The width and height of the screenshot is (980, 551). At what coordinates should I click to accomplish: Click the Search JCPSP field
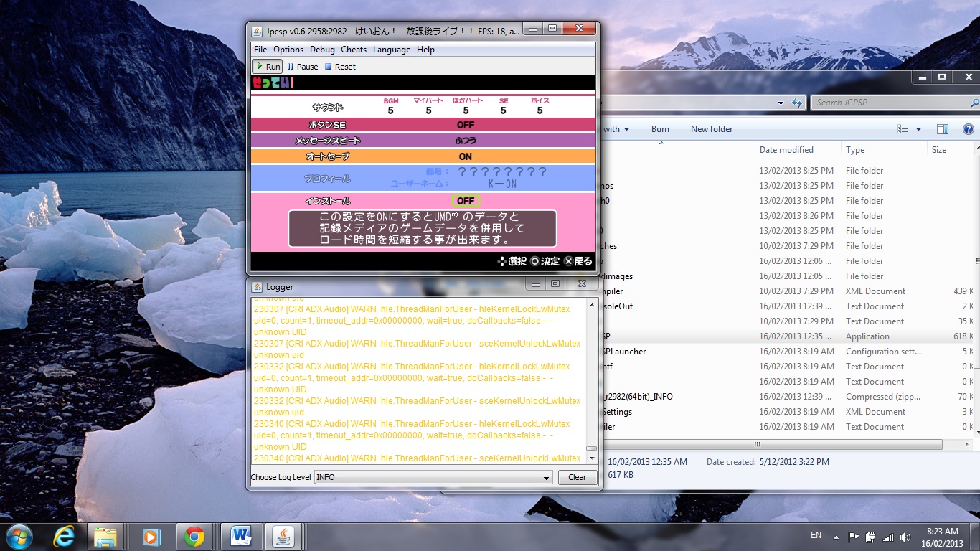coord(890,103)
